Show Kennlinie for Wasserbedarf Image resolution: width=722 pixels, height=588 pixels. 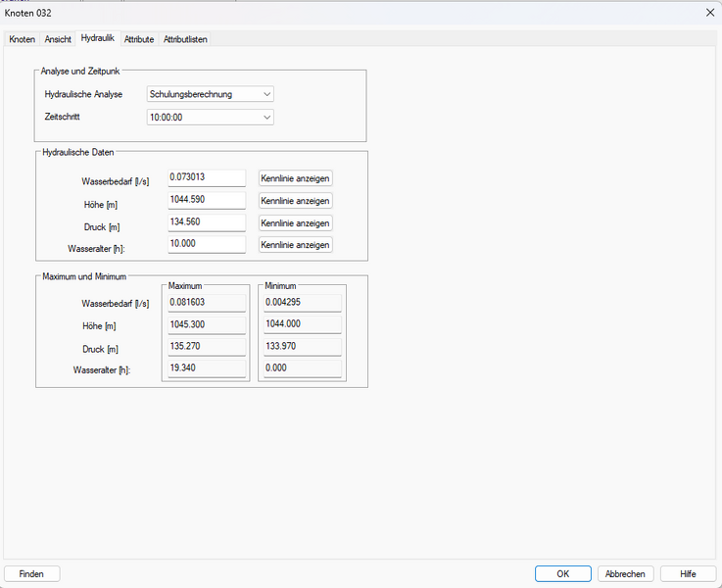[295, 178]
